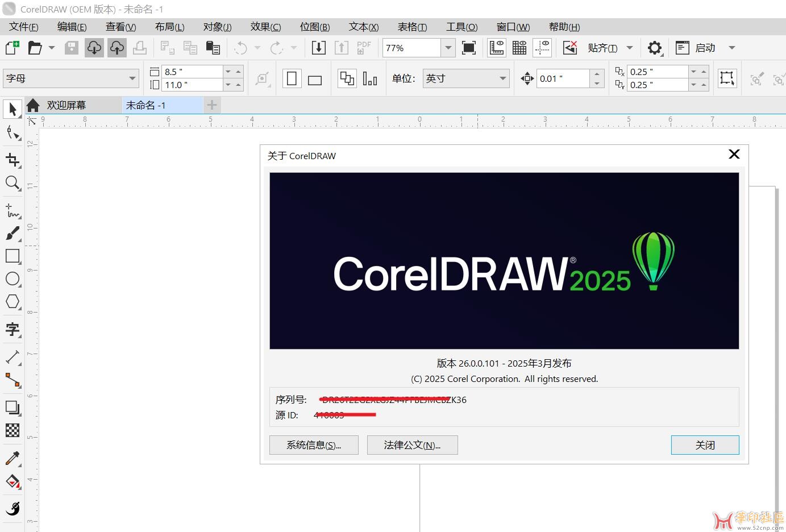Screen dimensions: 786x532
Task: Click the Save disk icon
Action: point(72,48)
